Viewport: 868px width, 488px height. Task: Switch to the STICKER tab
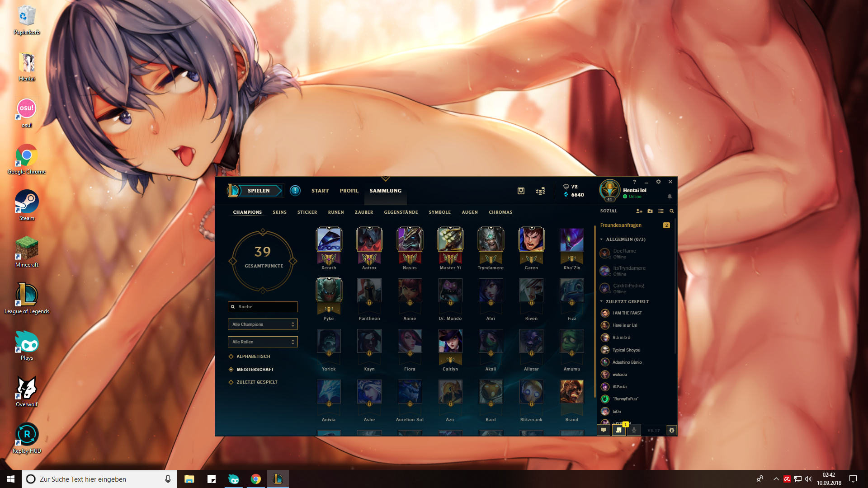pos(307,212)
